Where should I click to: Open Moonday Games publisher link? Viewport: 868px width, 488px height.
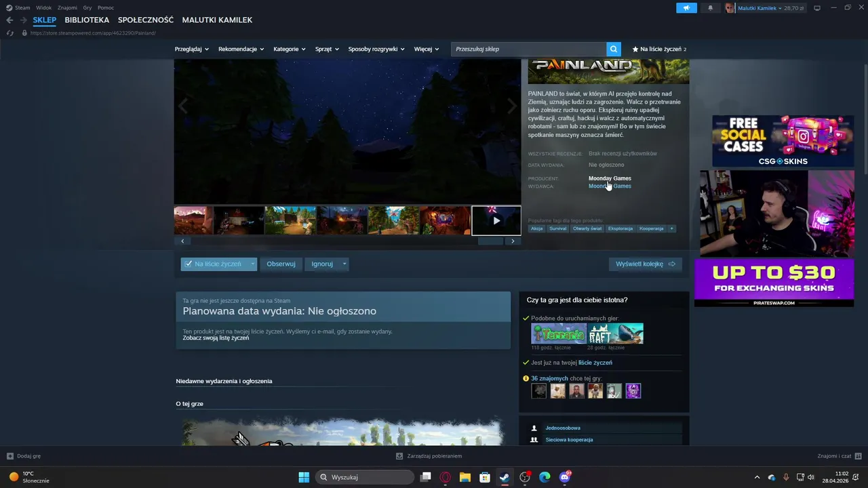tap(610, 186)
